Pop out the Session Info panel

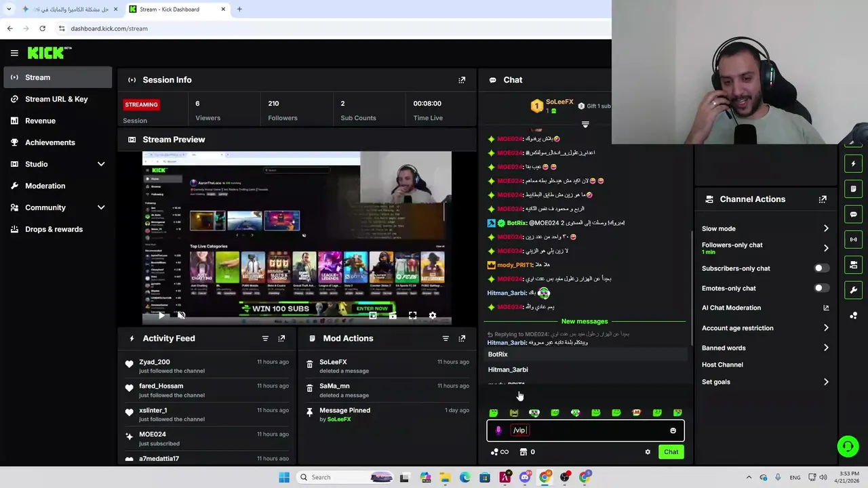tap(462, 80)
